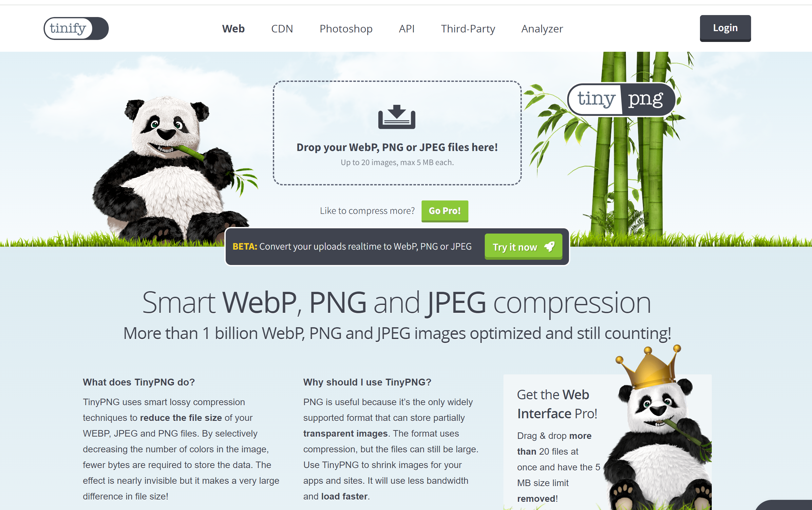The width and height of the screenshot is (812, 510).
Task: Click the BETA convert uploads banner text
Action: [352, 247]
